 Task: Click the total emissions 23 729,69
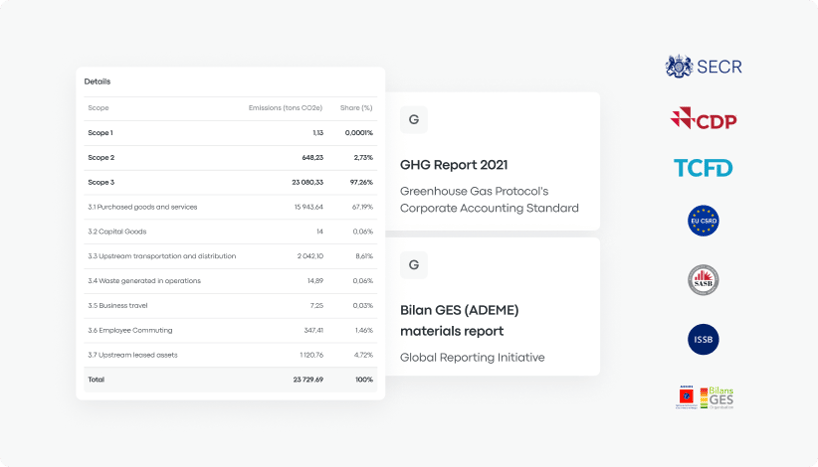[x=308, y=380]
